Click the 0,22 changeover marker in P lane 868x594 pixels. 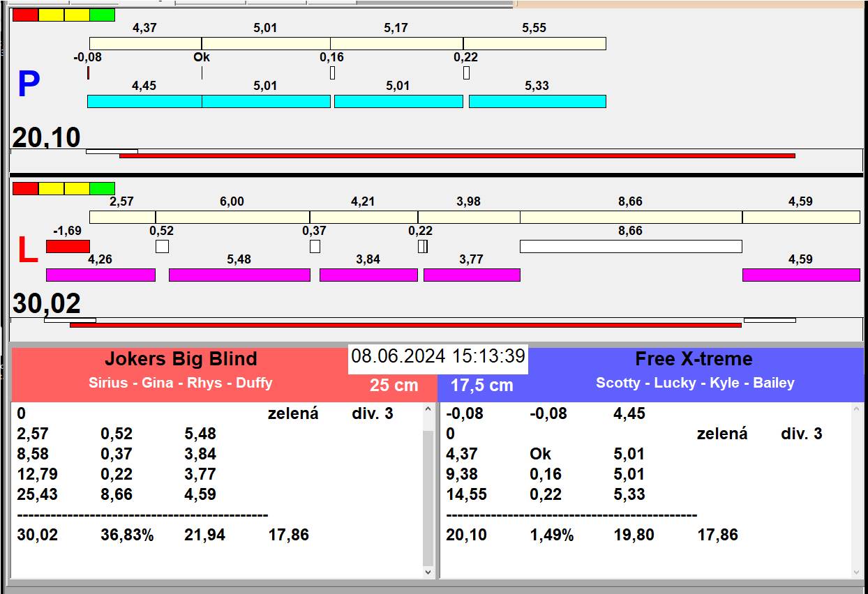click(466, 73)
